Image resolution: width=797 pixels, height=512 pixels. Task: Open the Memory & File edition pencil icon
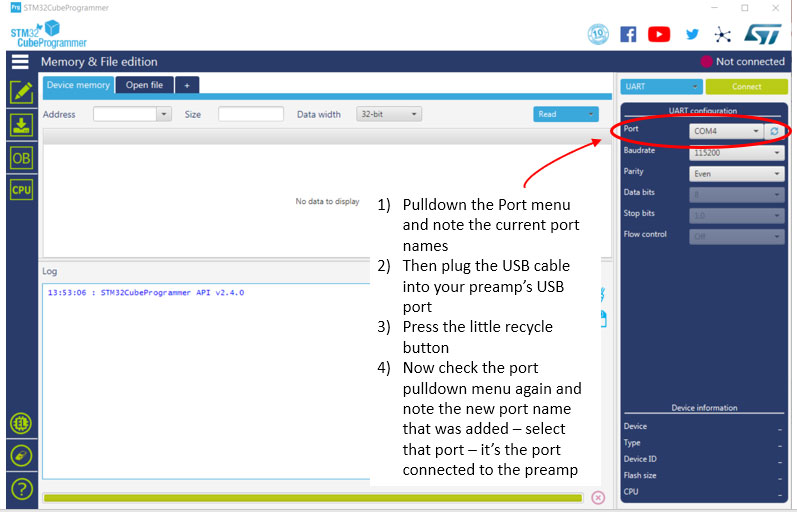click(21, 92)
